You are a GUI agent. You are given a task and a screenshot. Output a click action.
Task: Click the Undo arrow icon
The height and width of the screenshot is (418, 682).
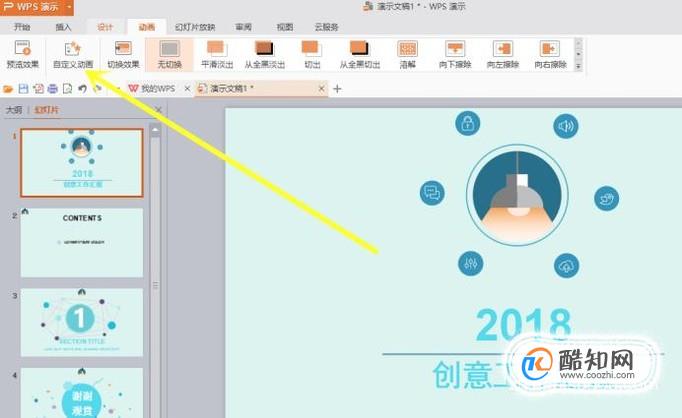pos(82,89)
